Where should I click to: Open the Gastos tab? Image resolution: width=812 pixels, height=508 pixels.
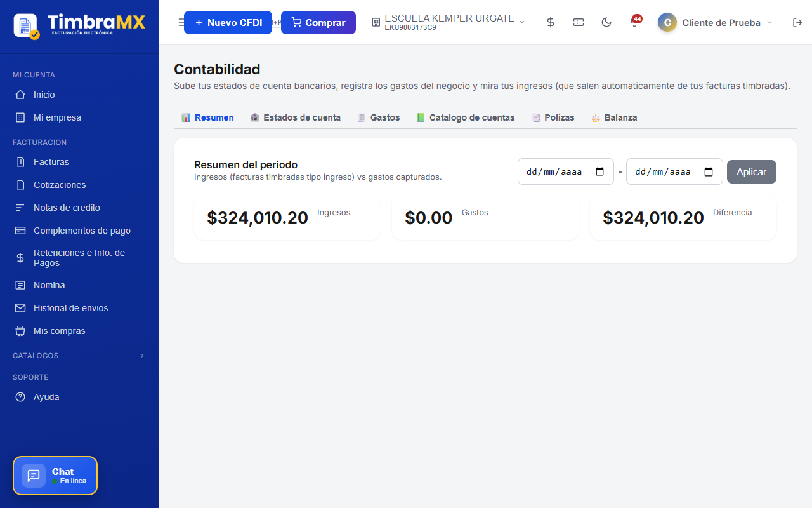379,117
